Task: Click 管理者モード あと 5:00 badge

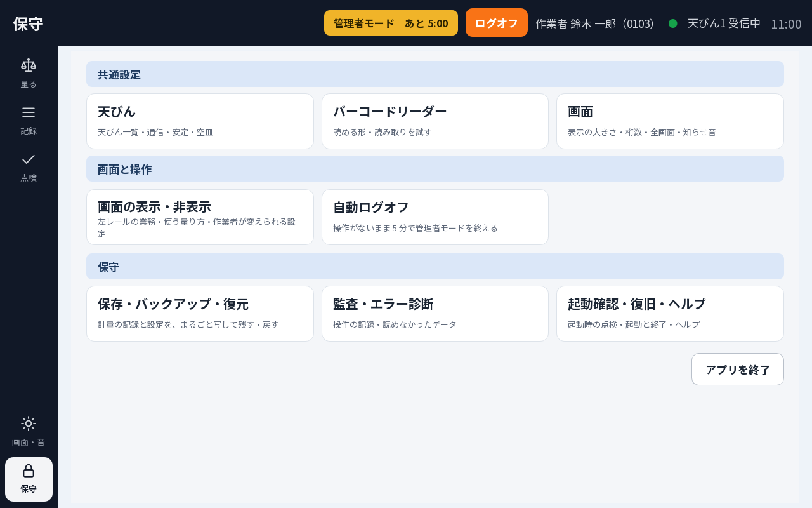Action: coord(391,23)
